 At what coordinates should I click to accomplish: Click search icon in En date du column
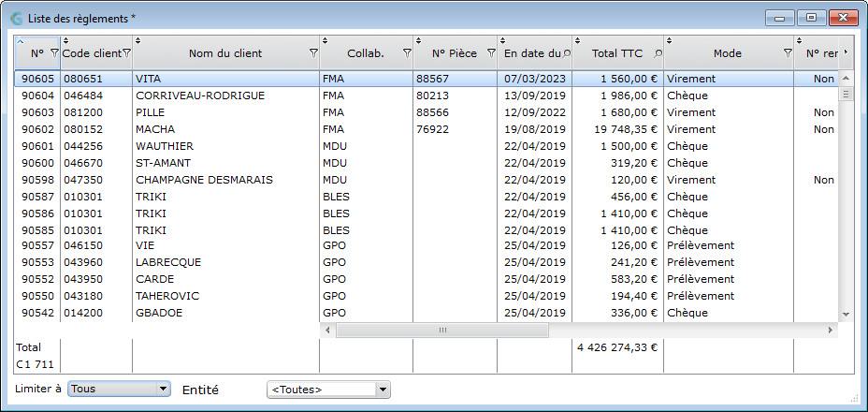pyautogui.click(x=566, y=53)
